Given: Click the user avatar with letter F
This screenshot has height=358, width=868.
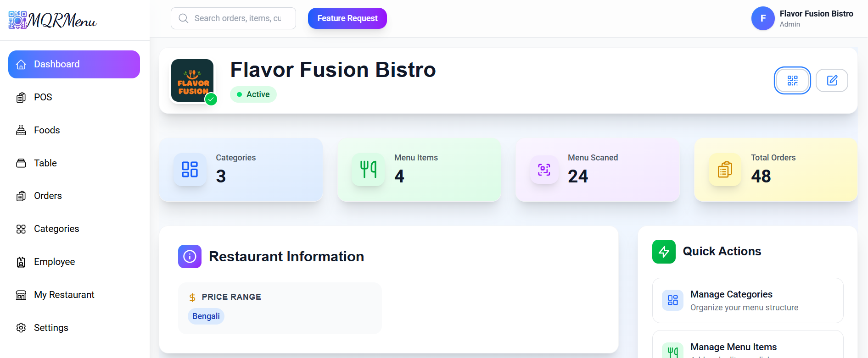Looking at the screenshot, I should [762, 18].
